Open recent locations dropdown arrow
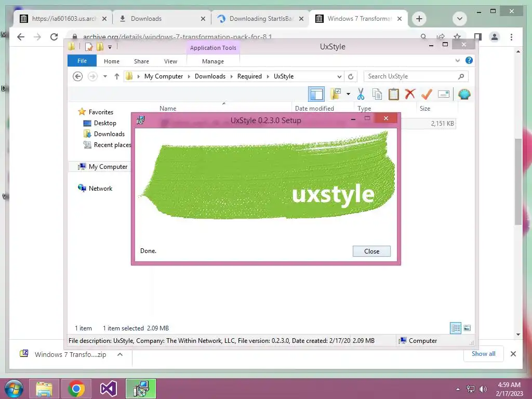532x399 pixels. (x=105, y=76)
